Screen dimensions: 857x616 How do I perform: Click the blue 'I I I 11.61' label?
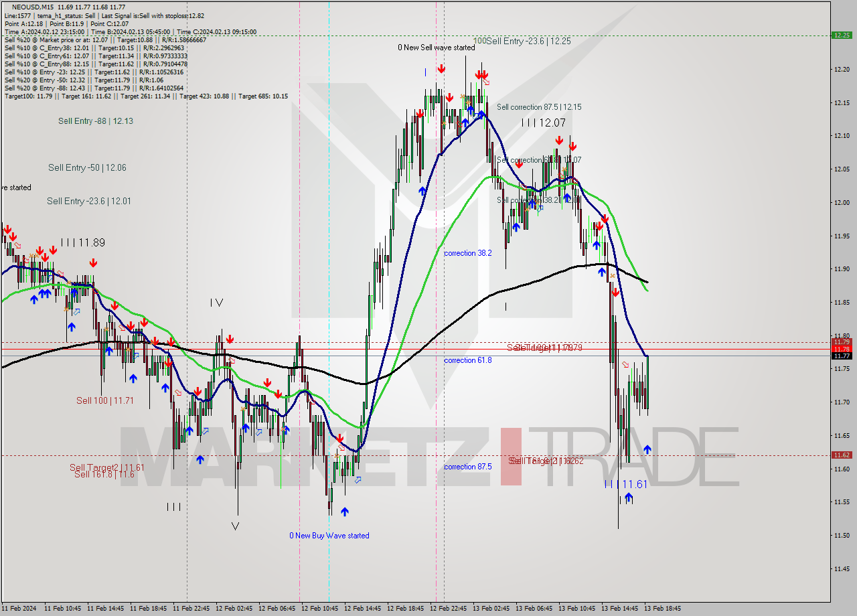coord(625,484)
